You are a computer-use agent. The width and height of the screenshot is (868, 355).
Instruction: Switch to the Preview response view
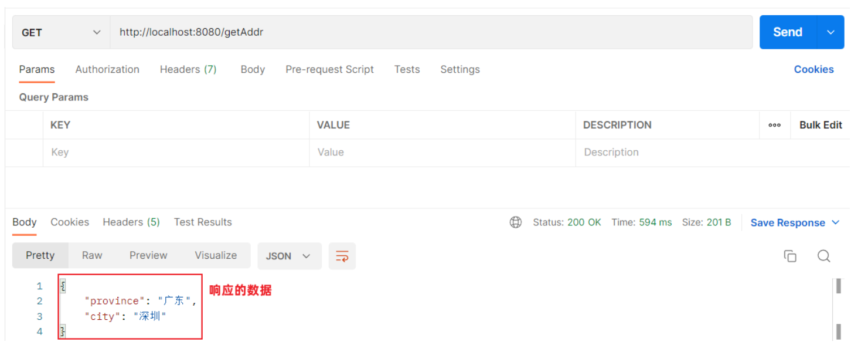(148, 255)
